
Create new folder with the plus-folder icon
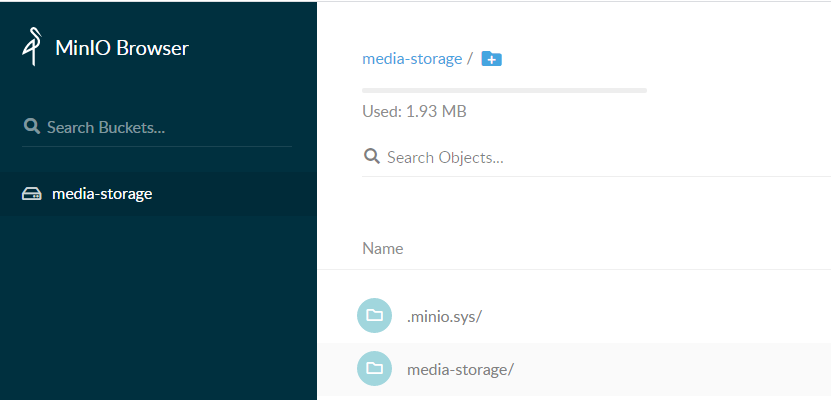pos(491,59)
